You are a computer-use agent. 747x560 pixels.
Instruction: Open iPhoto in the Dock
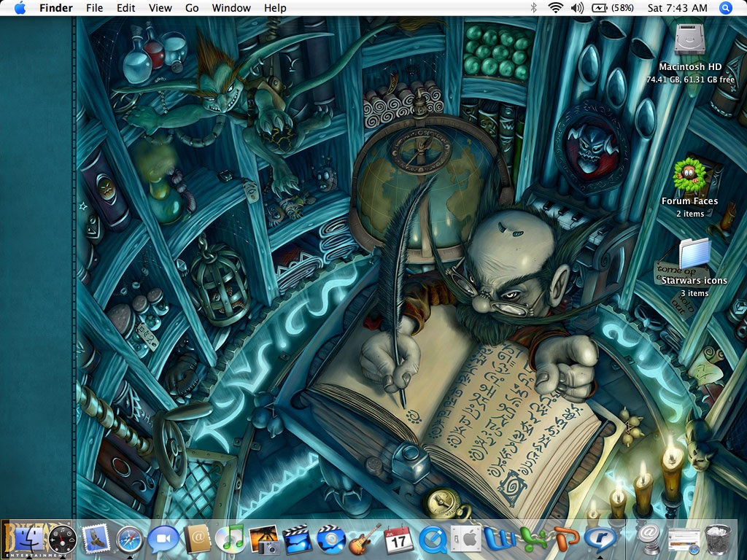(264, 540)
